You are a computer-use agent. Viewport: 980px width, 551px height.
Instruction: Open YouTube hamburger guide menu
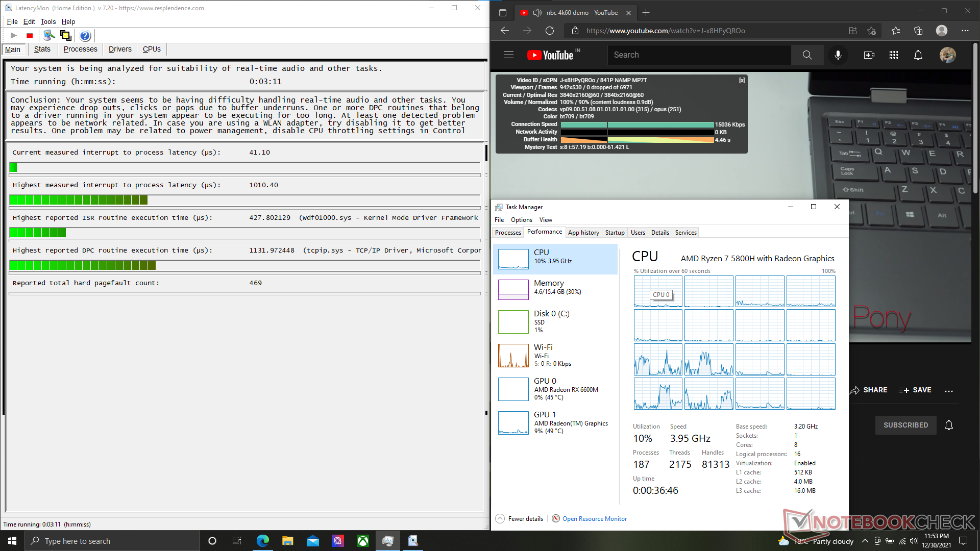point(508,55)
